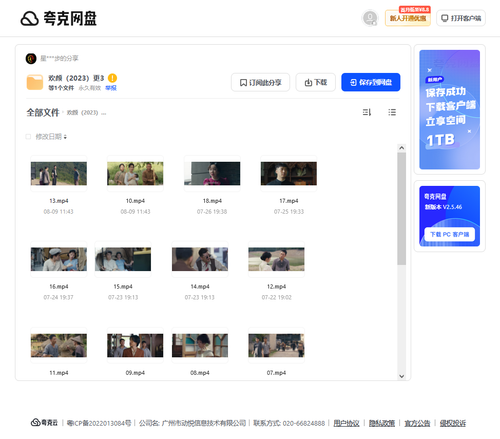The image size is (500, 439).
Task: Open the 11.mp4 video thumbnail
Action: 59,346
